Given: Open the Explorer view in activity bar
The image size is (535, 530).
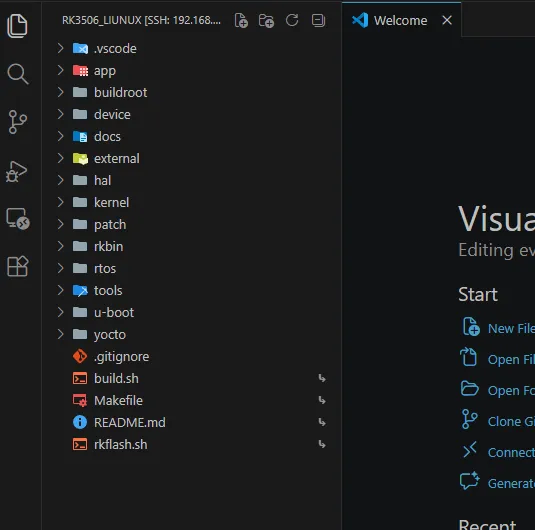Looking at the screenshot, I should (x=17, y=26).
